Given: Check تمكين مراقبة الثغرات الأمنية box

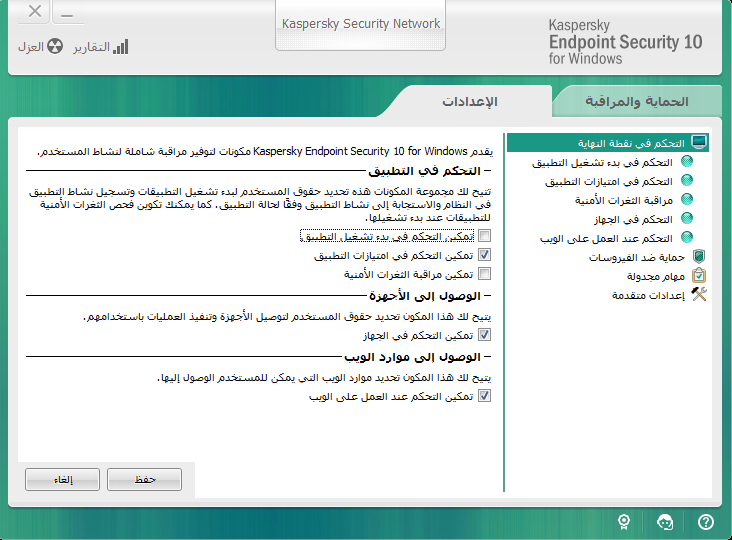Looking at the screenshot, I should 485,274.
